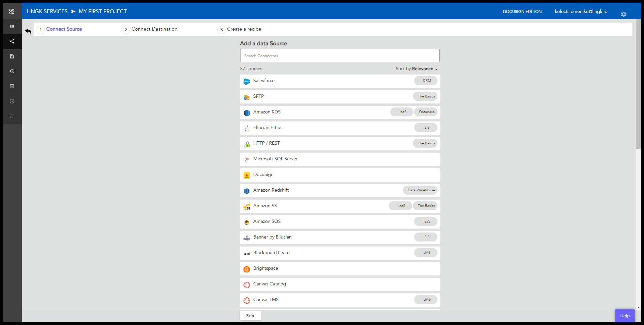Click the IaaS tag on Amazon RDS

pyautogui.click(x=402, y=112)
